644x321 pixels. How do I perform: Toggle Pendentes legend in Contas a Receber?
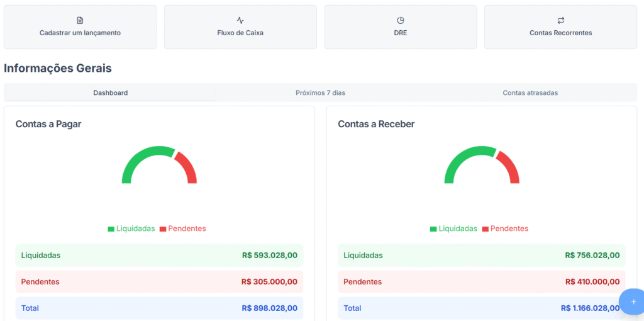point(505,228)
